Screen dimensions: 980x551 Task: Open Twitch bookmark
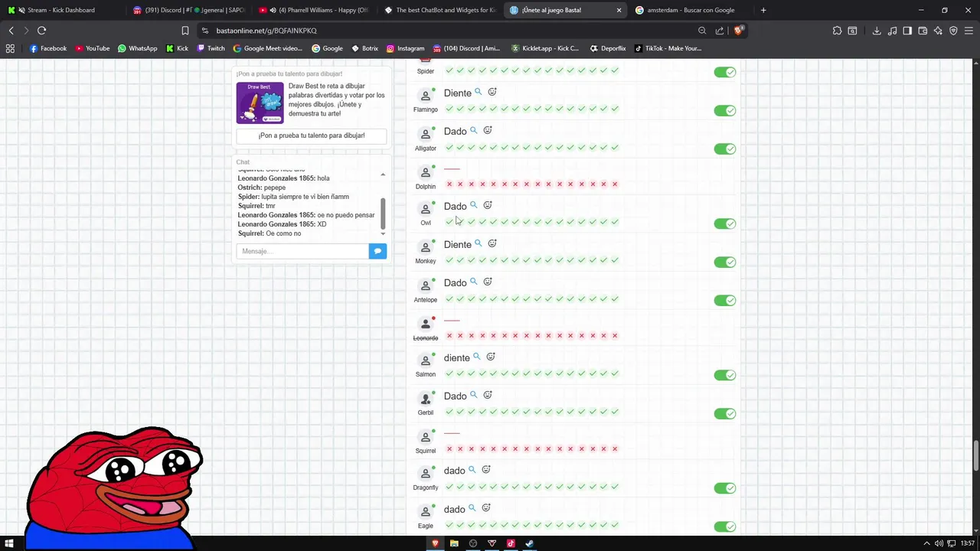(211, 48)
